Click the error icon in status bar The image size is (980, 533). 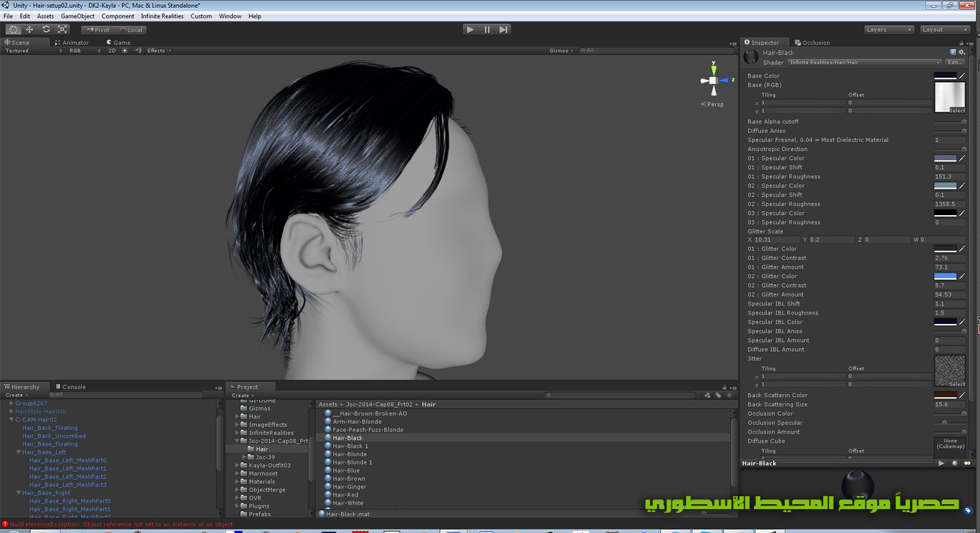tap(5, 524)
